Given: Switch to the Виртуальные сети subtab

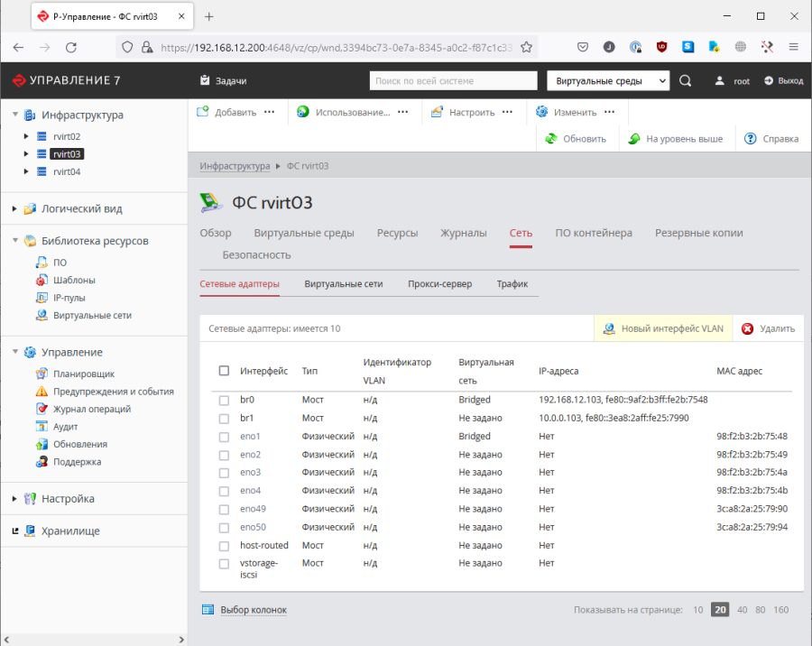Looking at the screenshot, I should 343,284.
